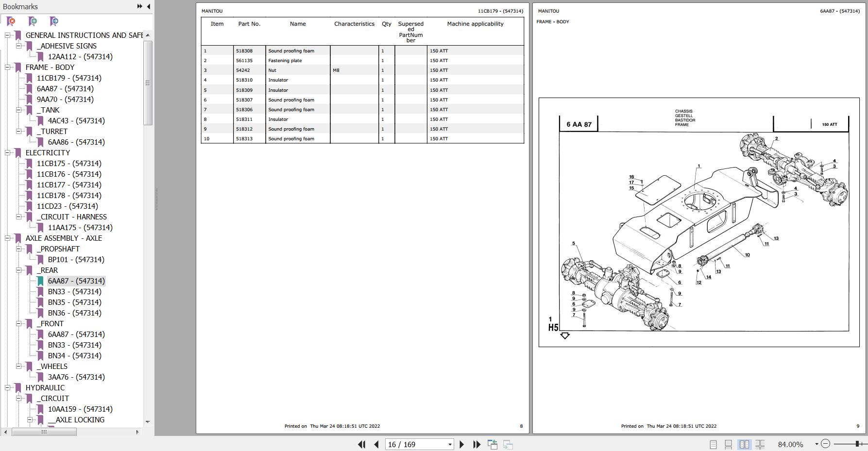The width and height of the screenshot is (868, 451).
Task: Collapse GENERAL INSTRUCTIONS AND SAFETY bookmark node
Action: (x=7, y=35)
